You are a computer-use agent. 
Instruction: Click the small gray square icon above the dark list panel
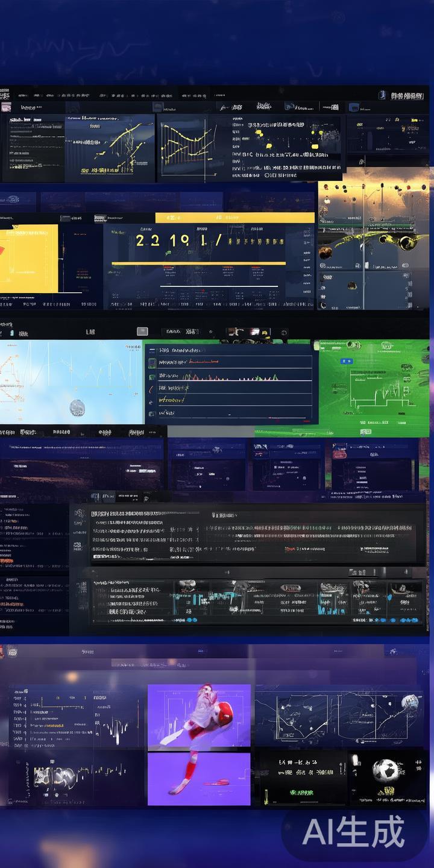click(x=142, y=331)
